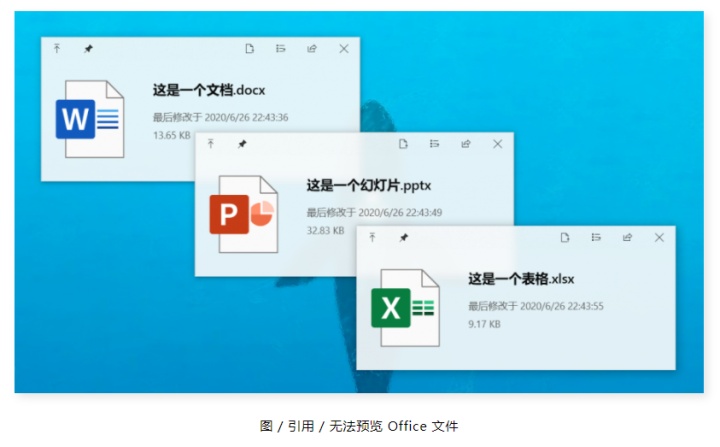Share the xlsx file from the preview window
Image resolution: width=720 pixels, height=447 pixels.
tap(627, 237)
